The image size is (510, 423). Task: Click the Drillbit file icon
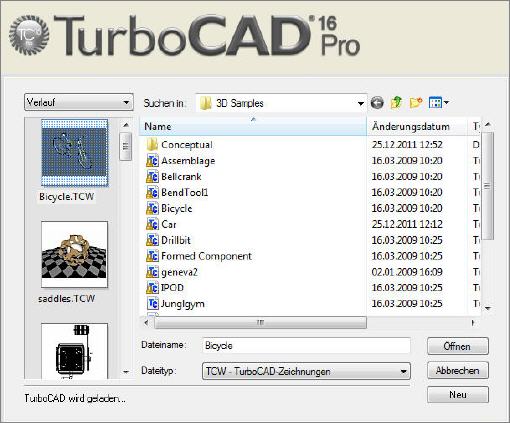pyautogui.click(x=152, y=240)
